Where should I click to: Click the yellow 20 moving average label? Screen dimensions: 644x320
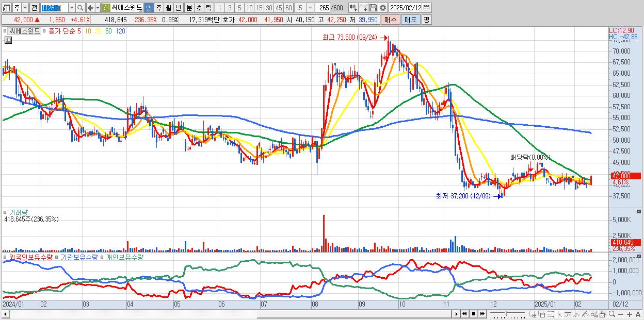click(98, 31)
